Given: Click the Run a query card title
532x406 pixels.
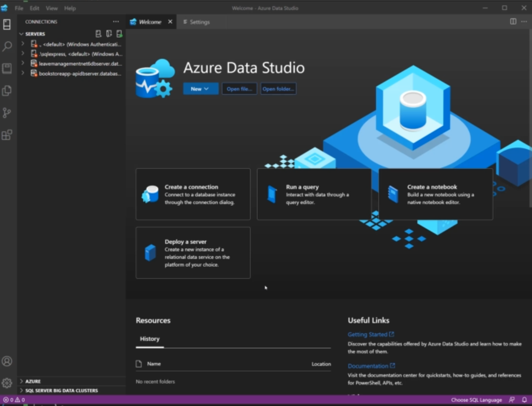Looking at the screenshot, I should (302, 187).
